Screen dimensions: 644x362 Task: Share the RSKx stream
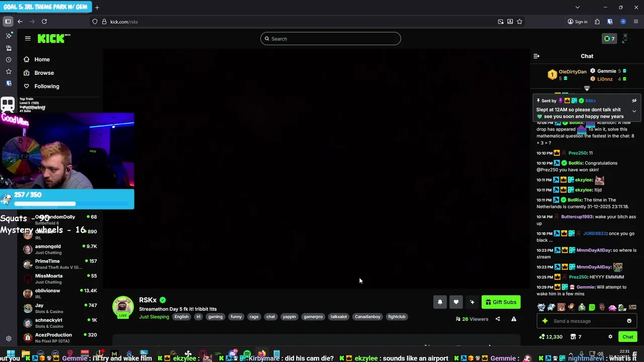(498, 319)
